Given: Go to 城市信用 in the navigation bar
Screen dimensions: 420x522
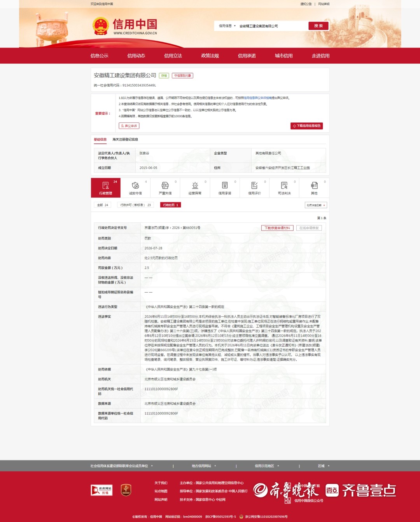Looking at the screenshot, I should coord(283,56).
